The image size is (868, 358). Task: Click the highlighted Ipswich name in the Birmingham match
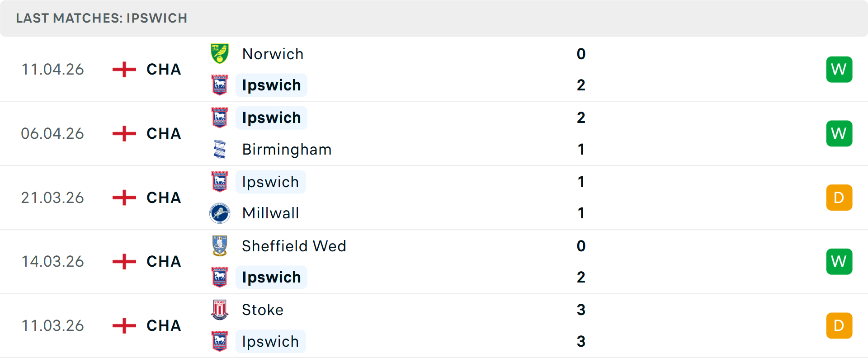pyautogui.click(x=271, y=118)
